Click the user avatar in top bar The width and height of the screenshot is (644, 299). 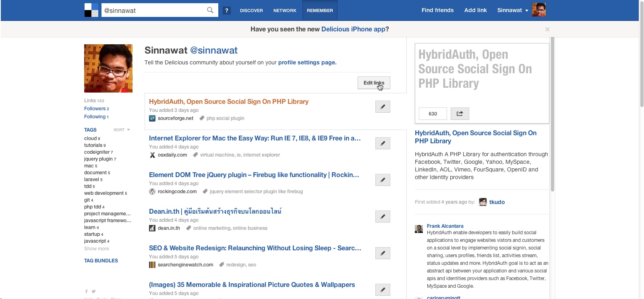click(x=539, y=10)
